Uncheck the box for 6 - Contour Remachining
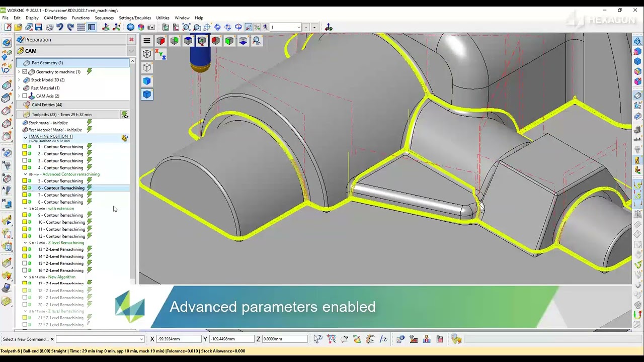 pos(25,188)
